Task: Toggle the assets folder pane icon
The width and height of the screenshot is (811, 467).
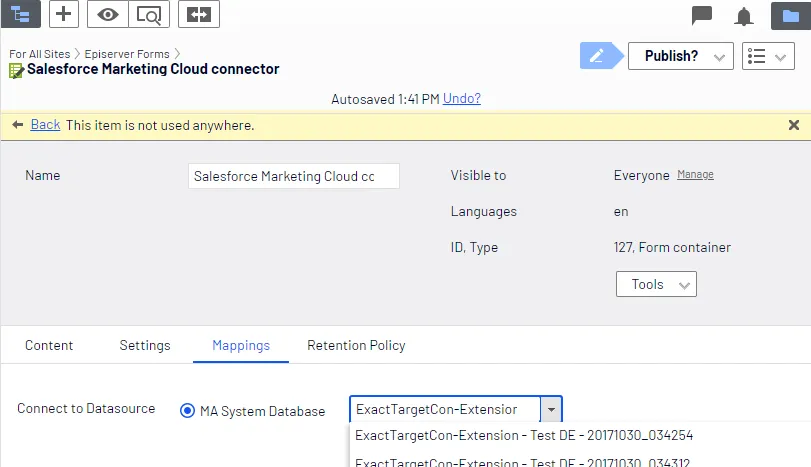Action: tap(790, 16)
